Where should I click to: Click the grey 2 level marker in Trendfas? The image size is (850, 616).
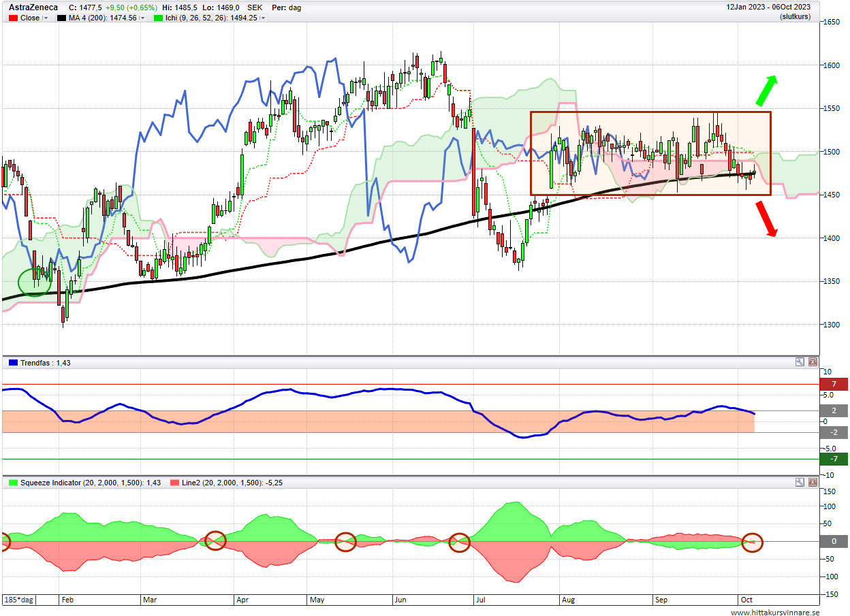click(x=834, y=410)
